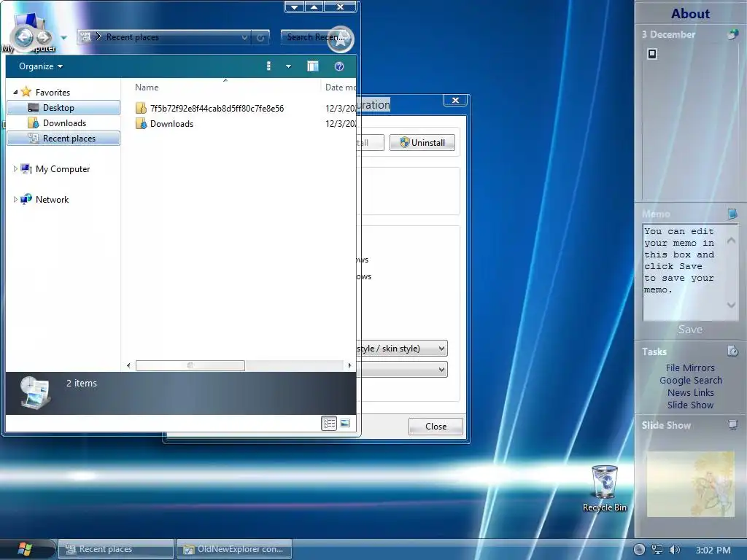This screenshot has width=747, height=560.
Task: Click the volume speaker tray icon
Action: [x=674, y=550]
